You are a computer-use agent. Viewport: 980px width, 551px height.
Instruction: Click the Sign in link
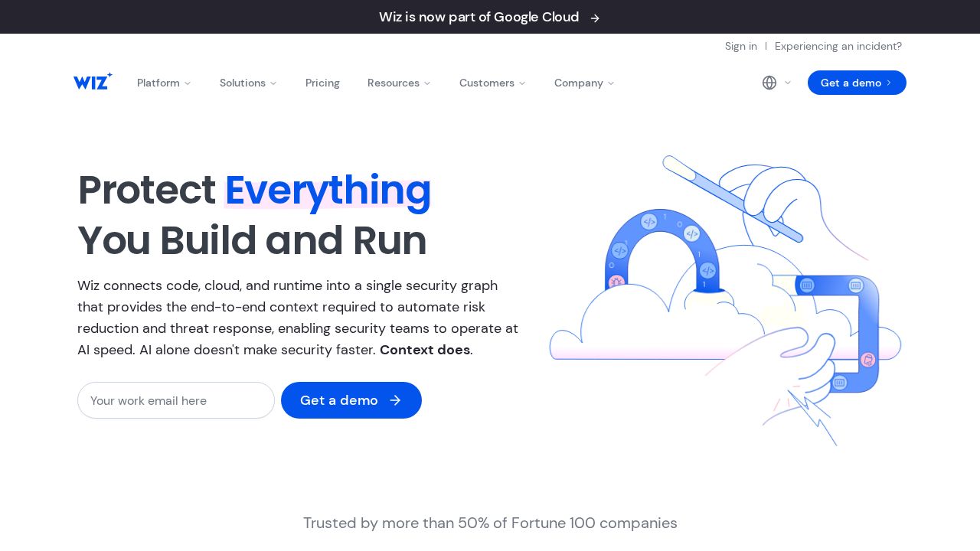coord(741,46)
